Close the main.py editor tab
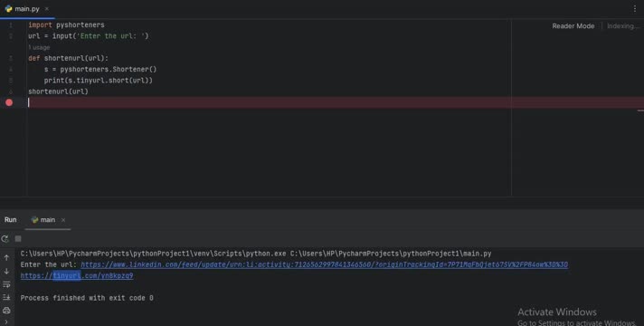The height and width of the screenshot is (326, 644). click(46, 9)
